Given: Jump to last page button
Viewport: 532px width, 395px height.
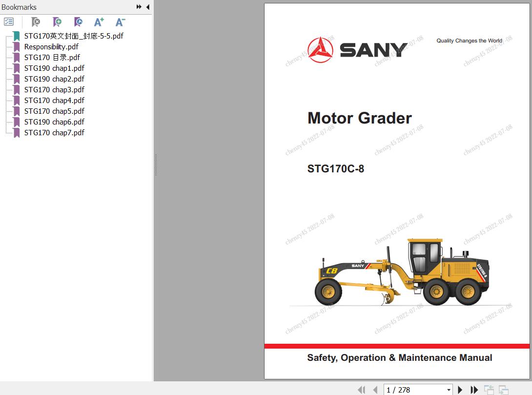Looking at the screenshot, I should (474, 390).
